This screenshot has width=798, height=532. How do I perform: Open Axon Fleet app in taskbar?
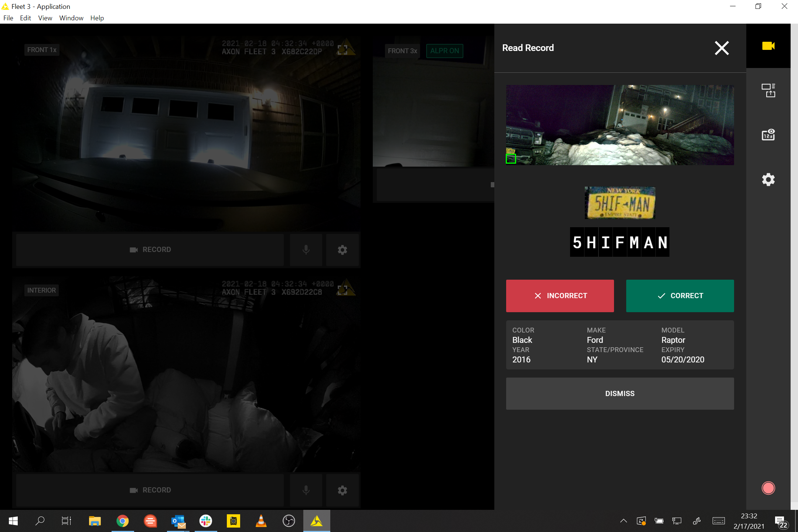coord(317,521)
